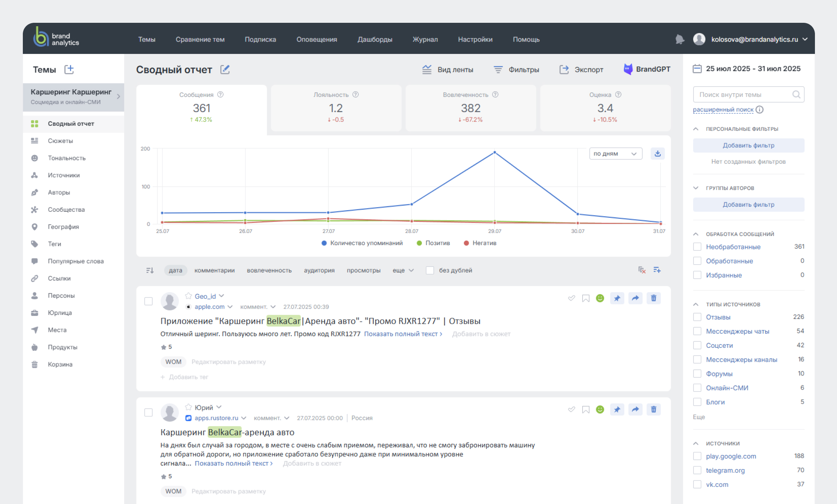Viewport: 837px width, 504px height.
Task: Pin the Geo_id message
Action: [x=617, y=298]
